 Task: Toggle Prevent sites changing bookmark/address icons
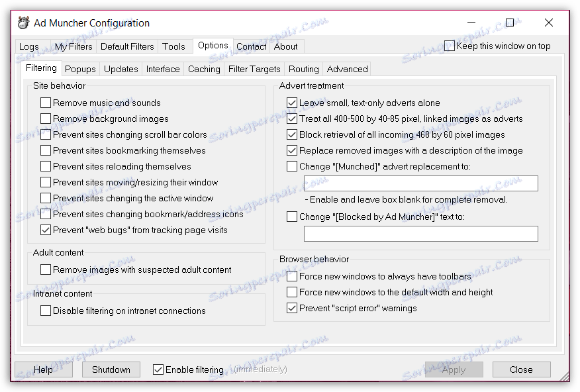click(46, 214)
